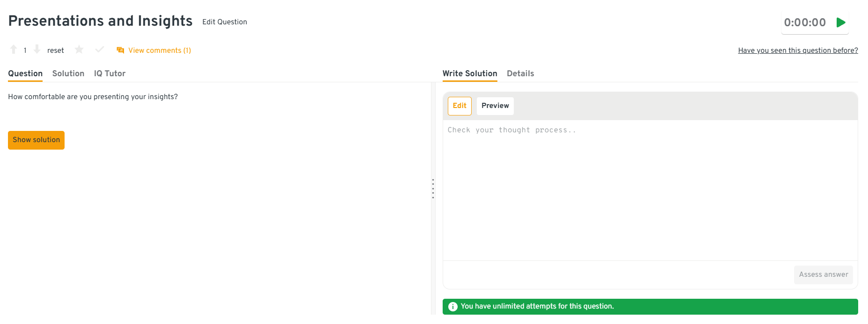This screenshot has width=868, height=324.
Task: Select the Write Solution tab
Action: 470,73
